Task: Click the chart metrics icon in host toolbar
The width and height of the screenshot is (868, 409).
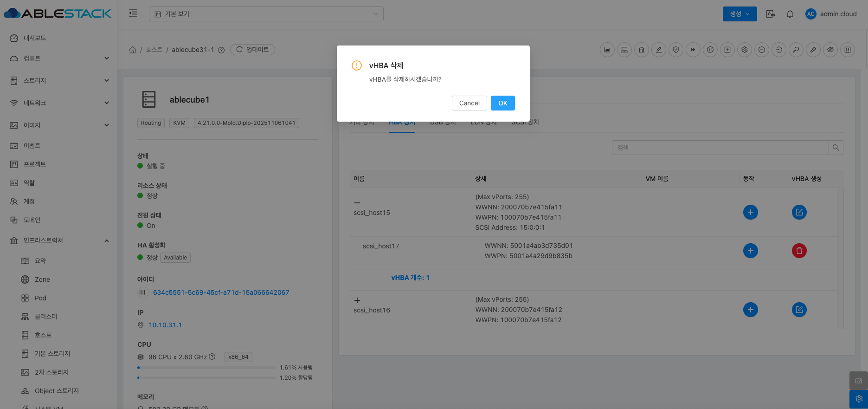Action: (607, 50)
